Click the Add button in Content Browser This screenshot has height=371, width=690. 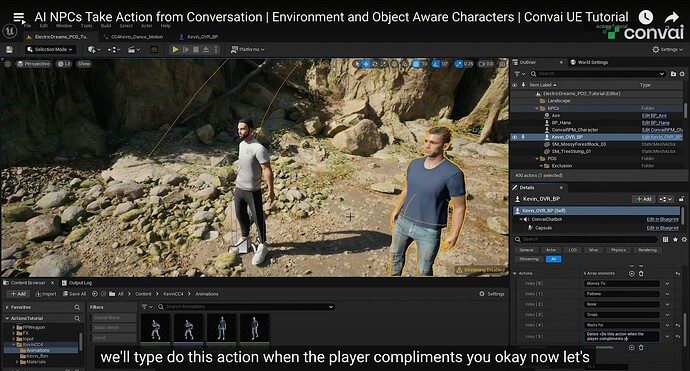[x=18, y=294]
